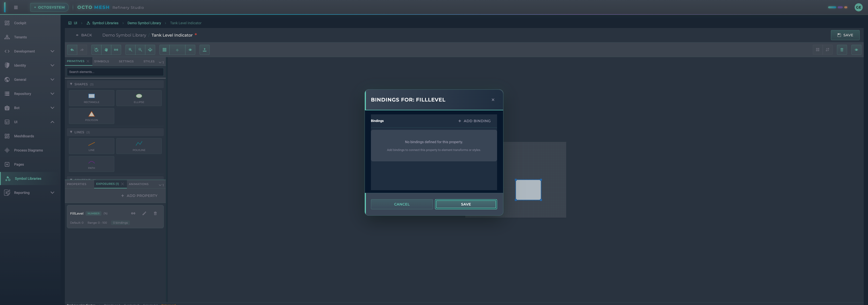The image size is (868, 305).
Task: Click the Fit-to-screen toolbar icon
Action: (150, 49)
